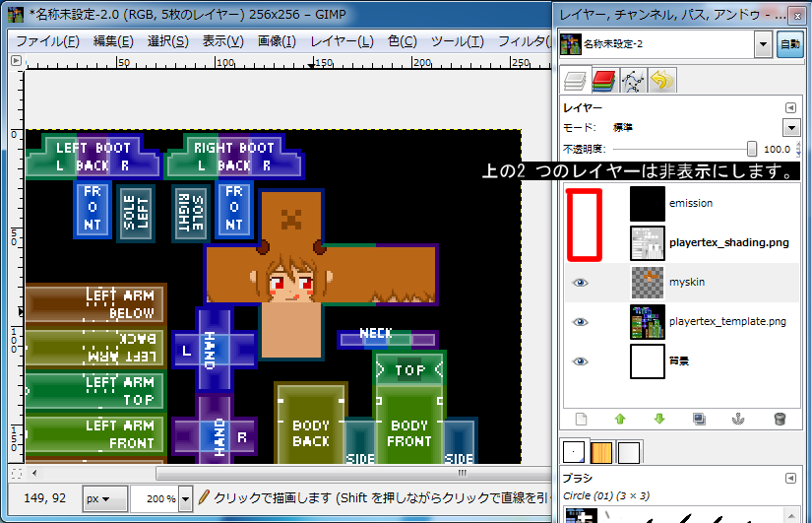This screenshot has width=812, height=523.
Task: Toggle the 自動 auto-follow button
Action: 790,44
